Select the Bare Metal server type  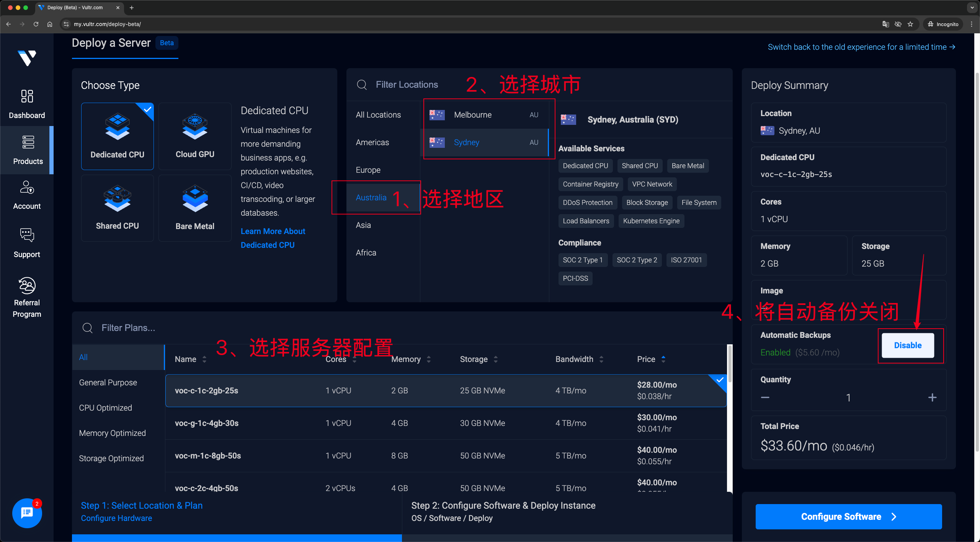(x=195, y=208)
